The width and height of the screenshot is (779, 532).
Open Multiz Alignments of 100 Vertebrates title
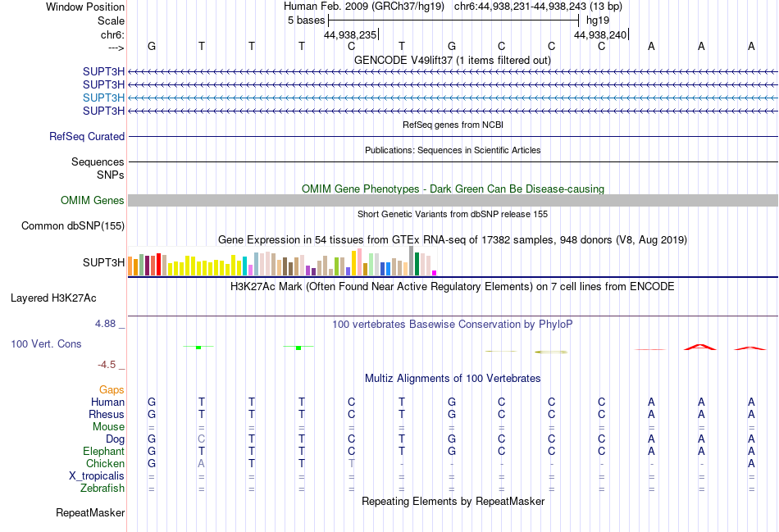click(x=453, y=379)
